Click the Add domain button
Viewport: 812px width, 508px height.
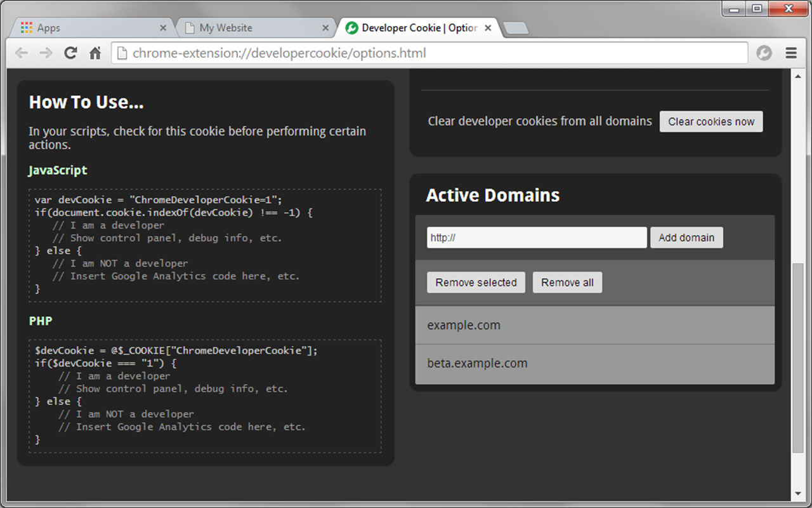click(x=686, y=237)
